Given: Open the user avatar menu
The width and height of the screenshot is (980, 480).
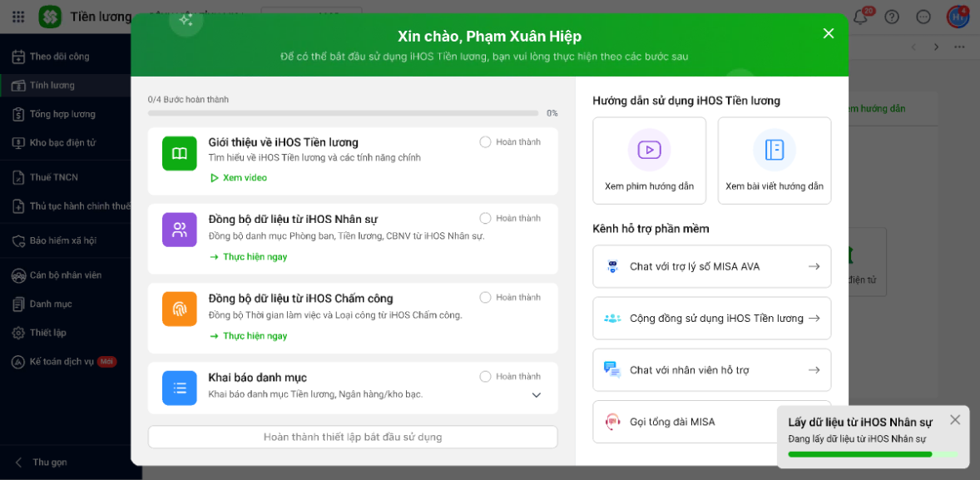Looking at the screenshot, I should (x=958, y=17).
